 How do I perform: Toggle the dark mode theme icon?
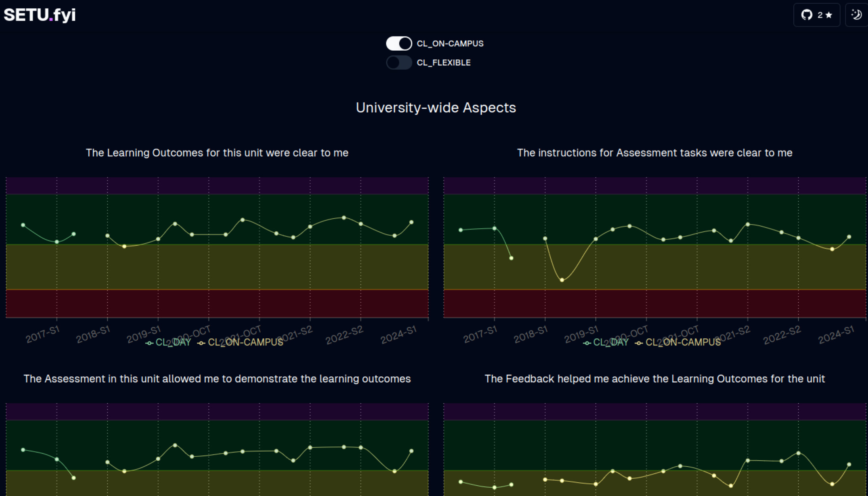click(857, 15)
